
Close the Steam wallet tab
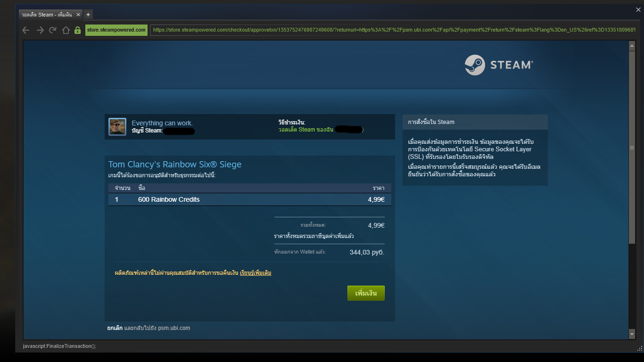tap(78, 15)
